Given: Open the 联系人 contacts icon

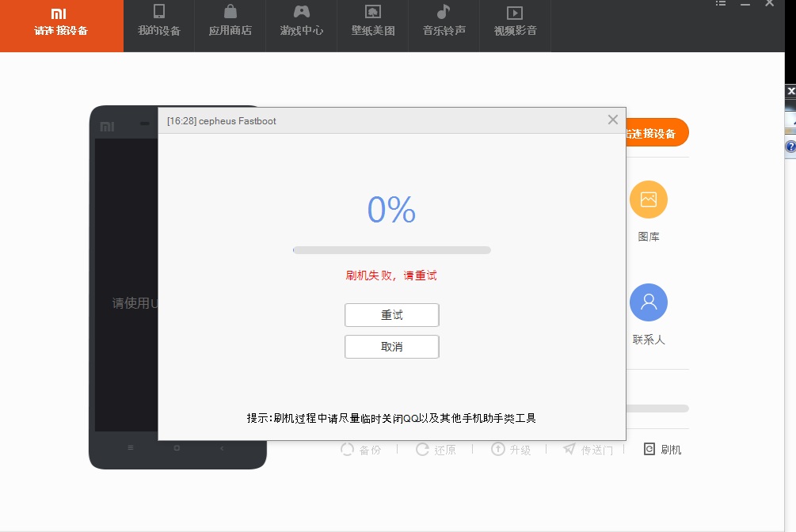Looking at the screenshot, I should pyautogui.click(x=648, y=303).
